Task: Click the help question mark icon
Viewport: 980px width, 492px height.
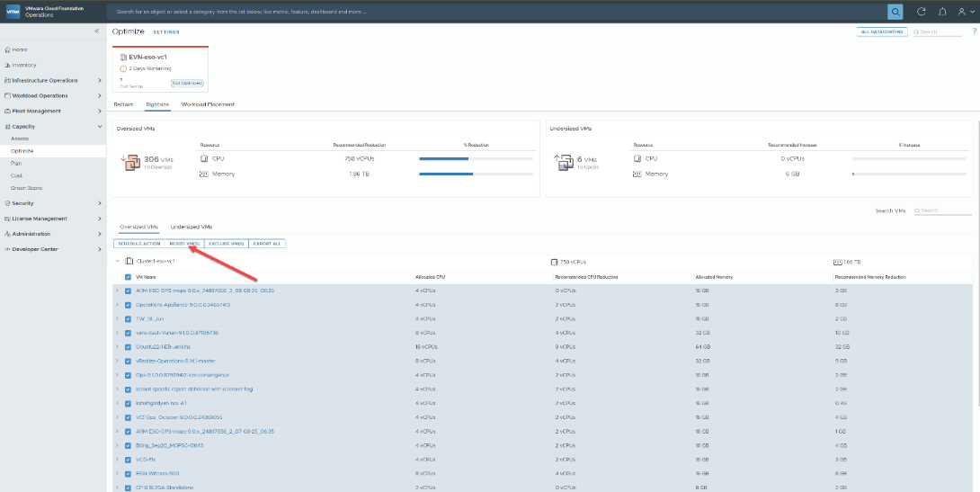Action: coord(974,31)
